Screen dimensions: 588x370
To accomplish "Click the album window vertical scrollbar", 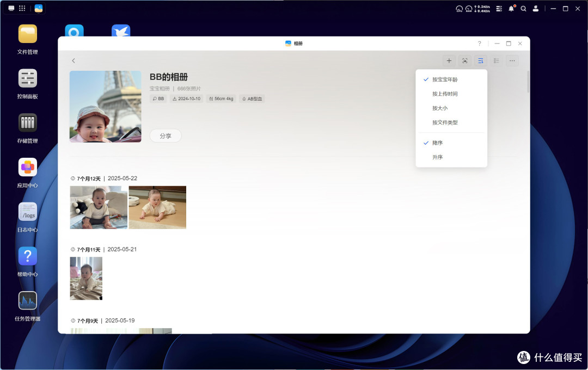I will (528, 82).
